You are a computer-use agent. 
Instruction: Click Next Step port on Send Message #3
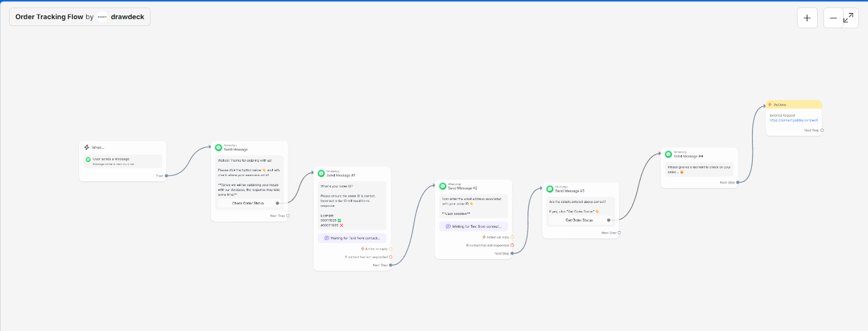click(x=619, y=233)
